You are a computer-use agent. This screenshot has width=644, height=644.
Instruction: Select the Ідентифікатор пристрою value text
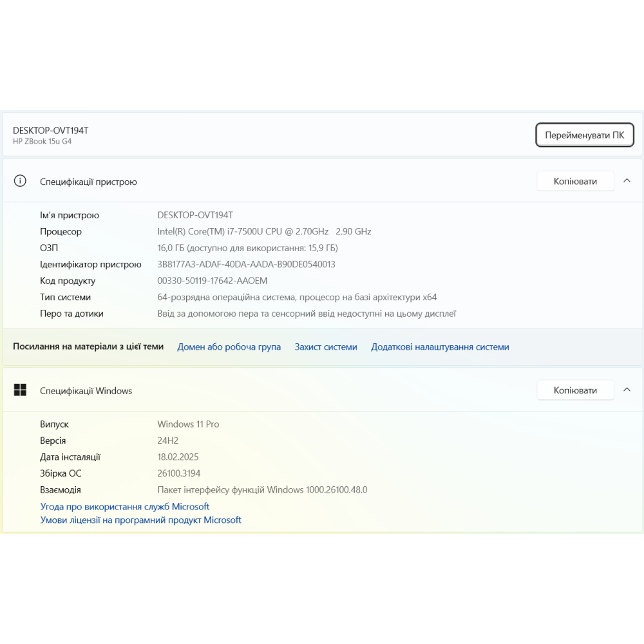[246, 264]
